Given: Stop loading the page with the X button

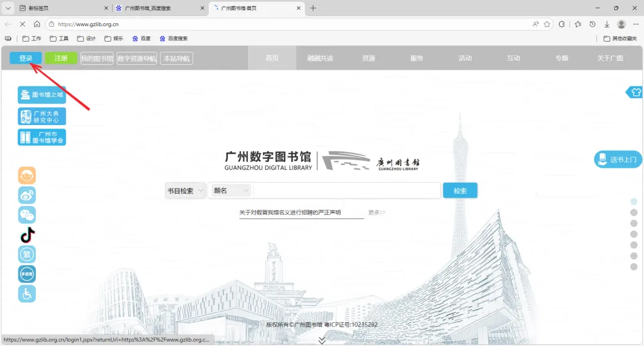Looking at the screenshot, I should [x=23, y=24].
